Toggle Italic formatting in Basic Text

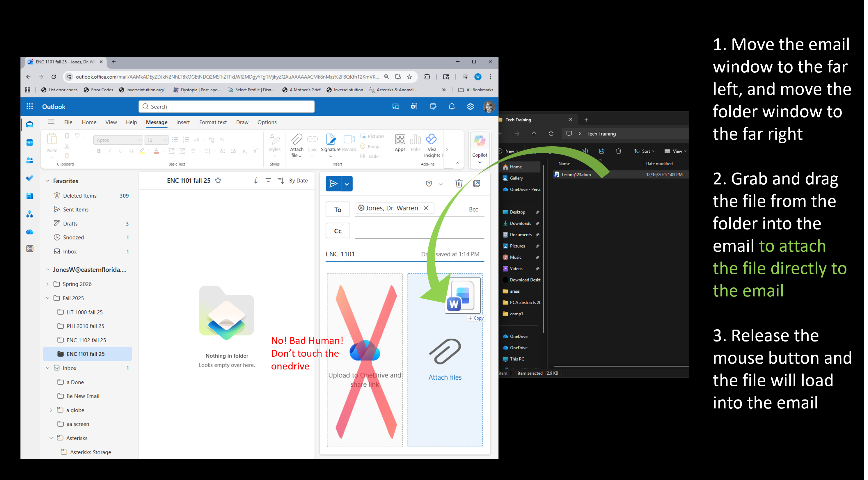tap(109, 151)
